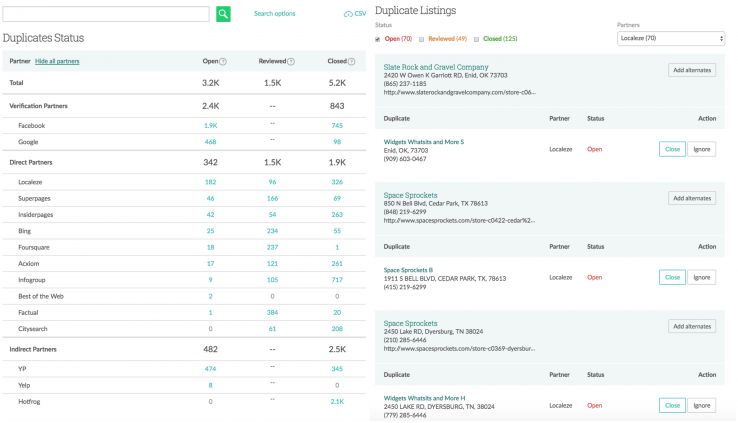Click Add alternates for Slate Rock and Gravel Company
The width and height of the screenshot is (738, 423).
692,70
